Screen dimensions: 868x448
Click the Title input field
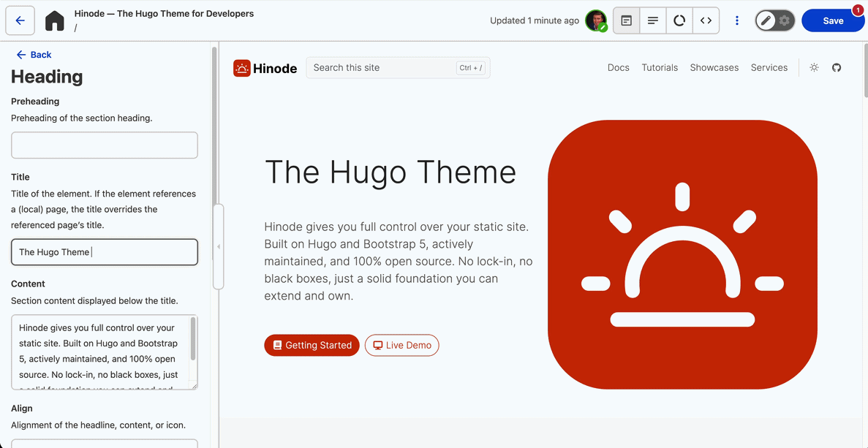(105, 252)
